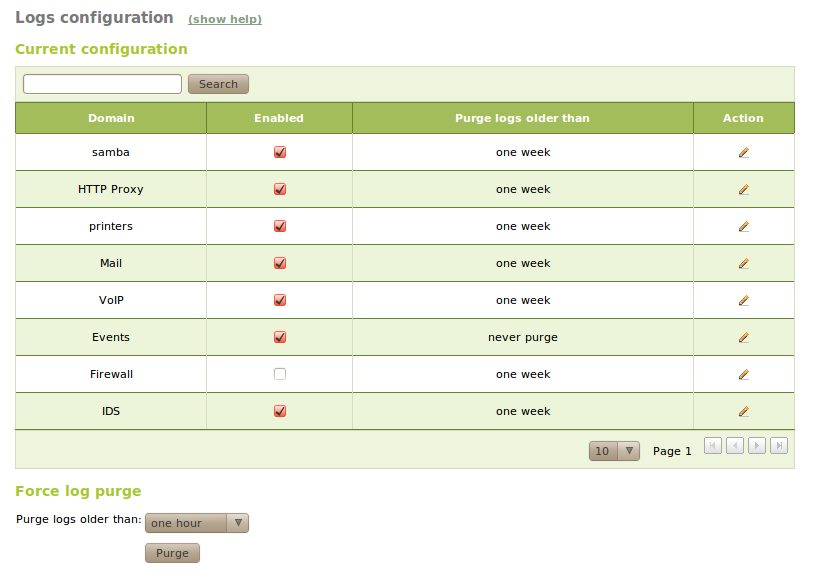This screenshot has height=574, width=818.
Task: Open the rows-per-page dropdown showing 10
Action: click(x=614, y=451)
